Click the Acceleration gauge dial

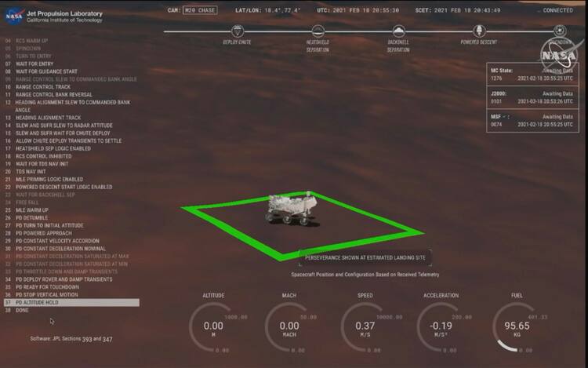(441, 327)
